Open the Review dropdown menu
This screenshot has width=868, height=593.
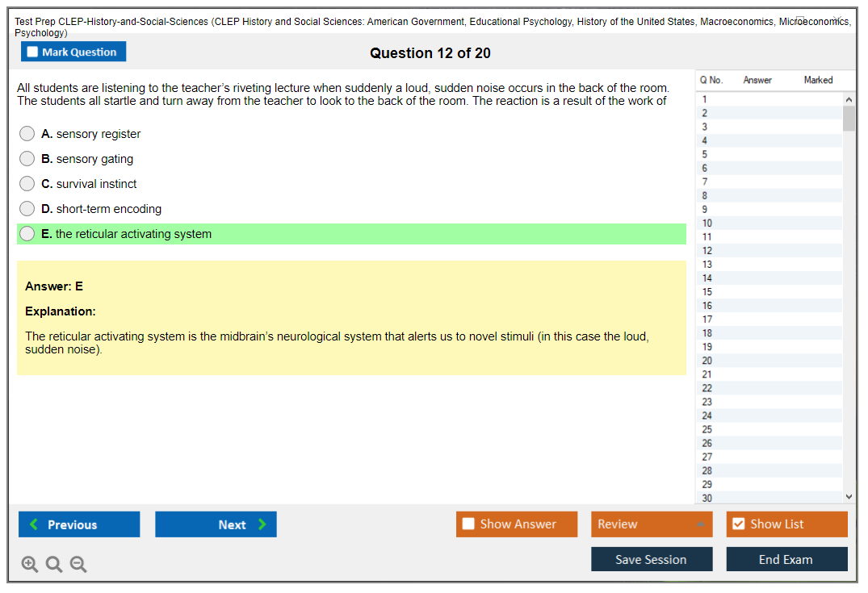pyautogui.click(x=652, y=524)
